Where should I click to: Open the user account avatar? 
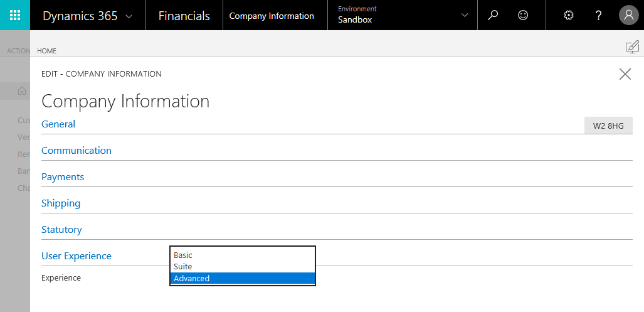(628, 15)
